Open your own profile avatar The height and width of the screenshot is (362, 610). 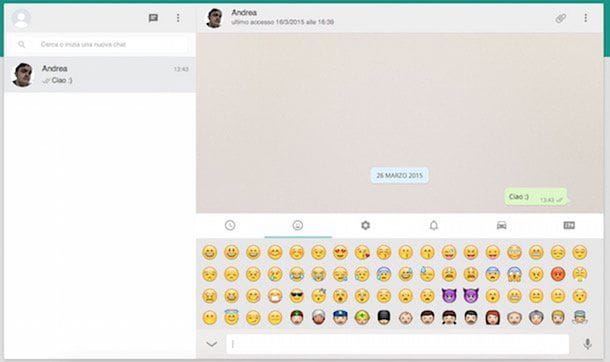(21, 18)
